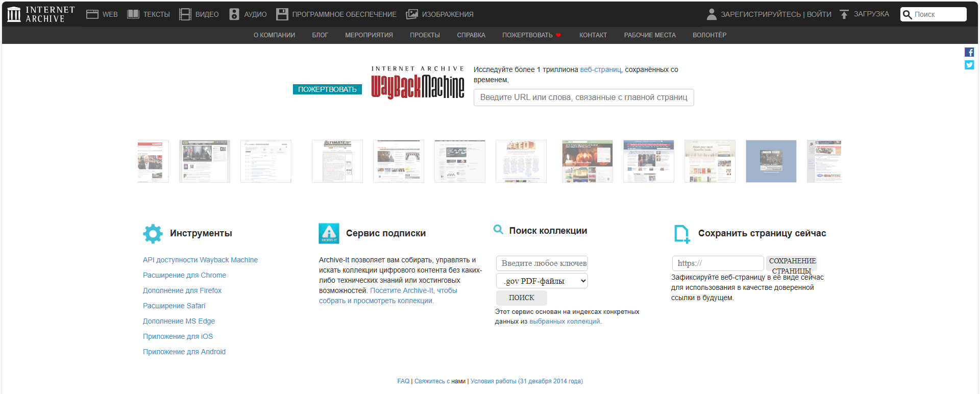The image size is (980, 394).
Task: Click the upload arrow icon
Action: click(844, 14)
